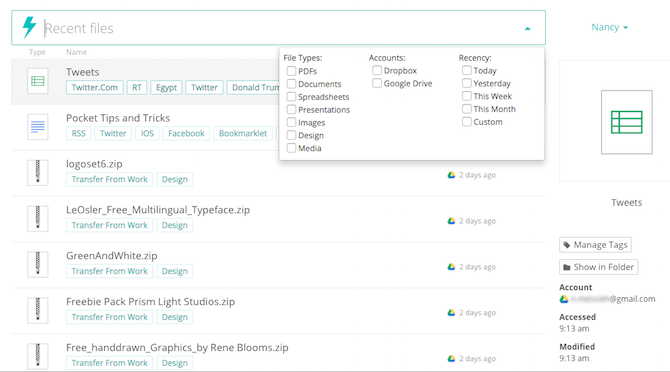Tick the This Week recency checkbox
Viewport: 670px width, 372px height.
click(x=467, y=96)
